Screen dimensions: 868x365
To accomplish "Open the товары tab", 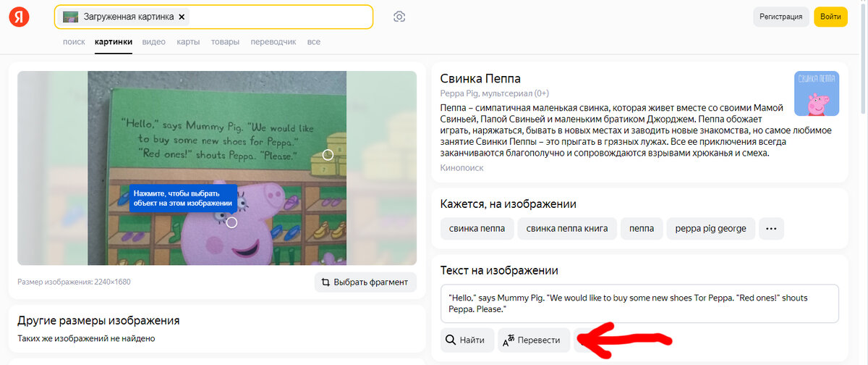I will coord(225,42).
